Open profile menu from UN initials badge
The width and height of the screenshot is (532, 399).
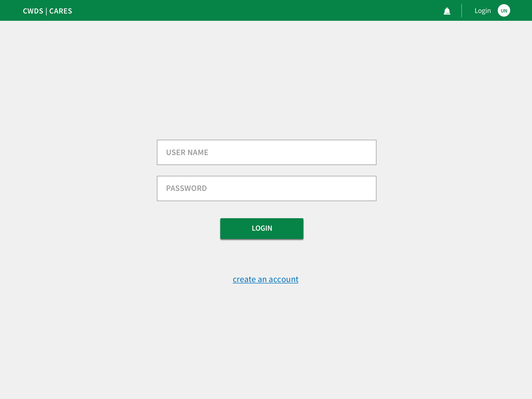[504, 11]
